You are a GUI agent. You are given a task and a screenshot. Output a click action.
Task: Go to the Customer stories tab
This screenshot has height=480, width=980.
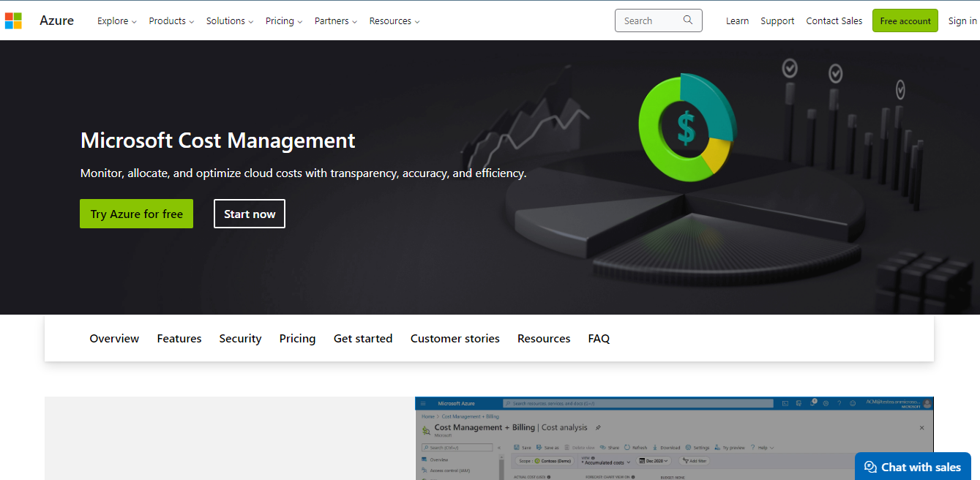(455, 338)
